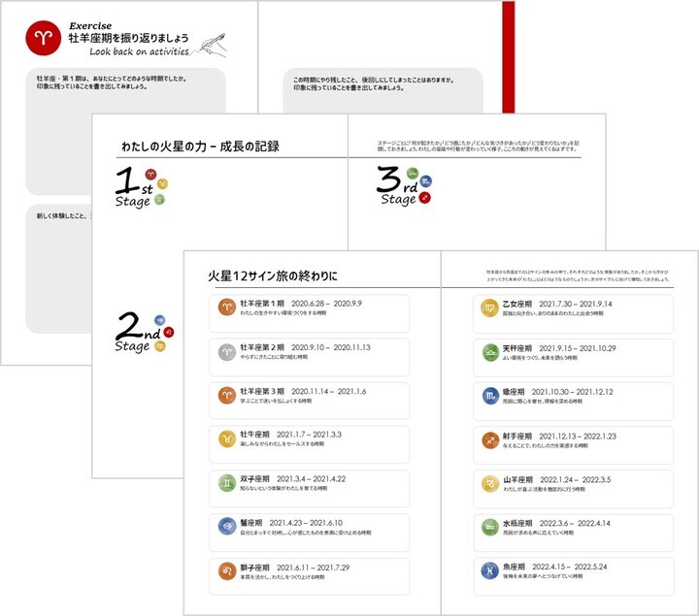Click the orange Aries icon for 牡羊座第1期
699x616 pixels.
[x=225, y=307]
